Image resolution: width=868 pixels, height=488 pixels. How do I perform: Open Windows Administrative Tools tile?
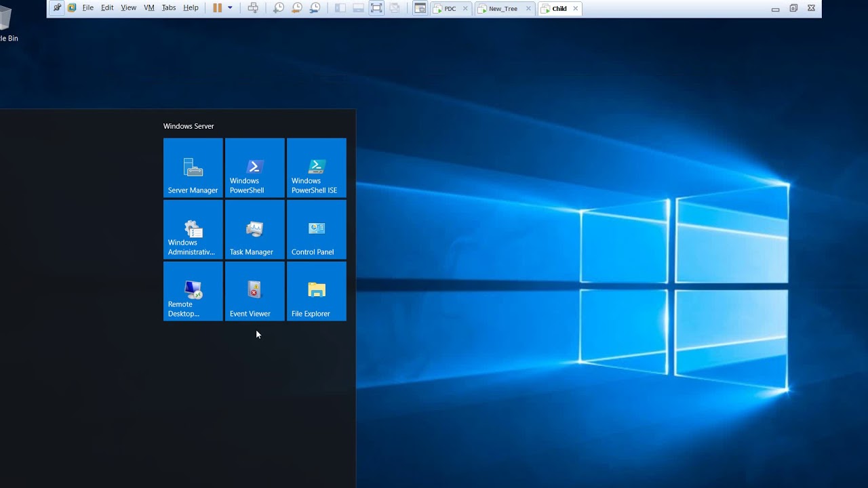point(193,230)
